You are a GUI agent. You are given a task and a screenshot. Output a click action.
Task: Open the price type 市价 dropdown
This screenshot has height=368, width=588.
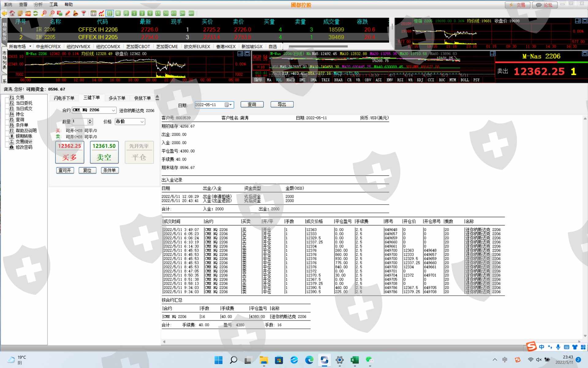pos(142,122)
